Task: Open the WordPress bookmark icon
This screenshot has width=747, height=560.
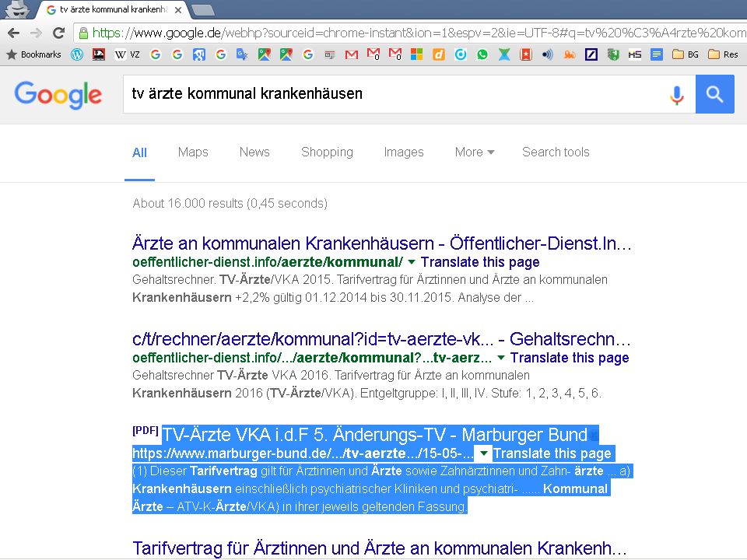Action: 77,54
